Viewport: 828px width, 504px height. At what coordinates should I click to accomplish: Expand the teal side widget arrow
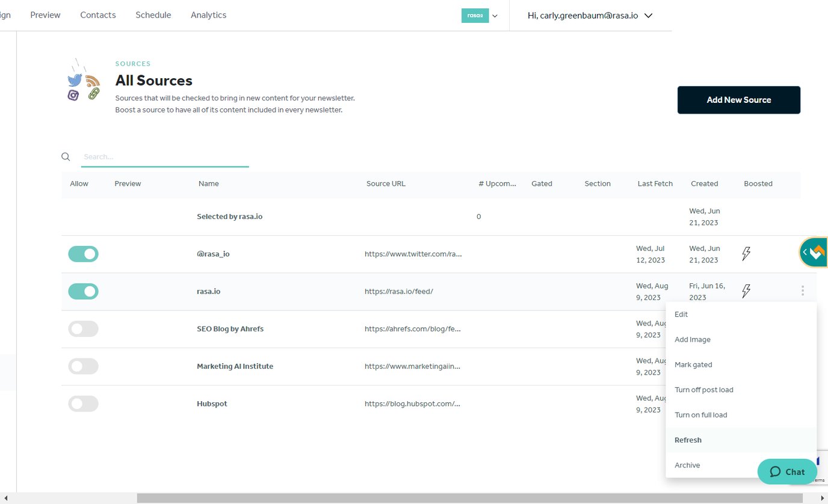805,253
